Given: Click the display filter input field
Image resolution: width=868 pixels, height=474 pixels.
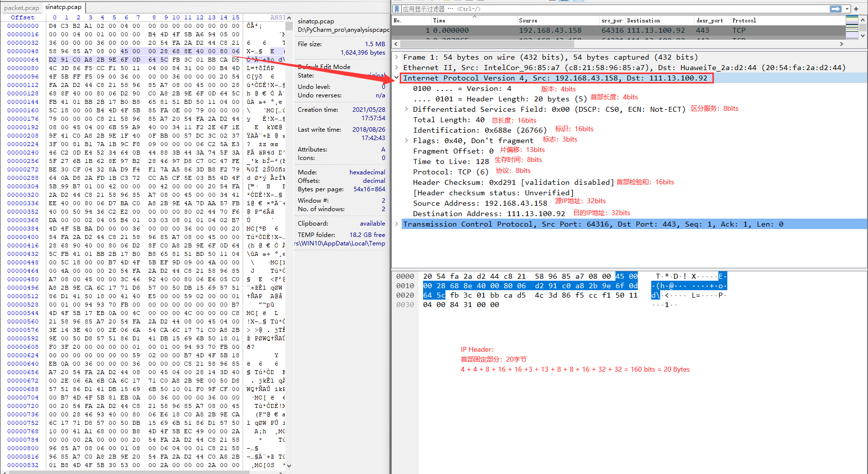Looking at the screenshot, I should [x=614, y=9].
